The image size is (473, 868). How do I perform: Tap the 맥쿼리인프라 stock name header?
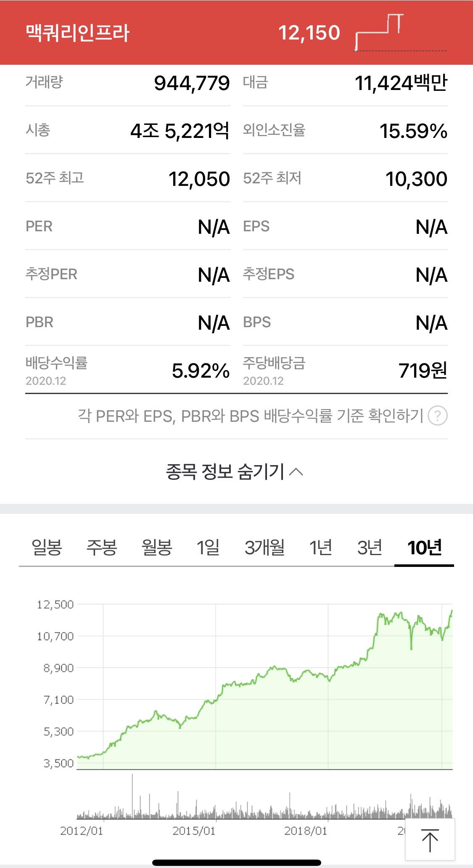[78, 33]
